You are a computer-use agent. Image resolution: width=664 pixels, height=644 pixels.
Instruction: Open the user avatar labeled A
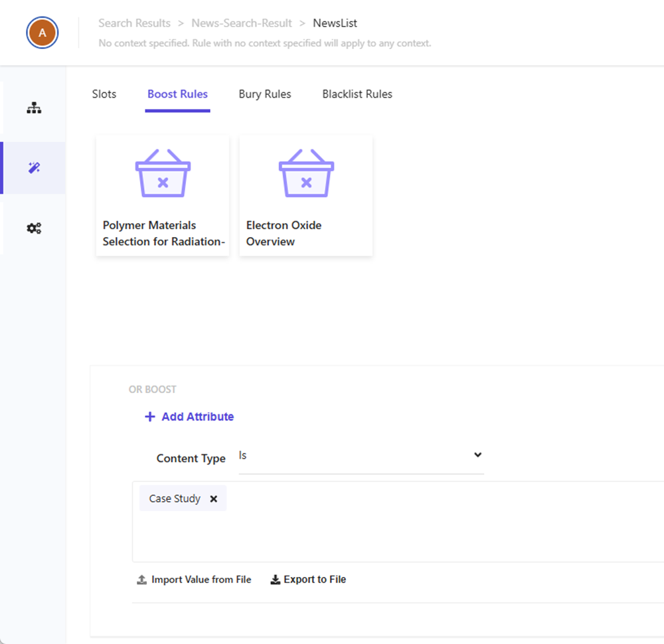pos(42,33)
